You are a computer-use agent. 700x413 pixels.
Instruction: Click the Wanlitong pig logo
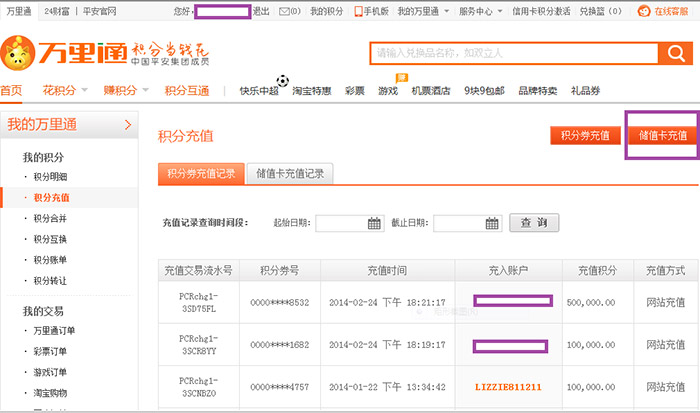click(18, 53)
